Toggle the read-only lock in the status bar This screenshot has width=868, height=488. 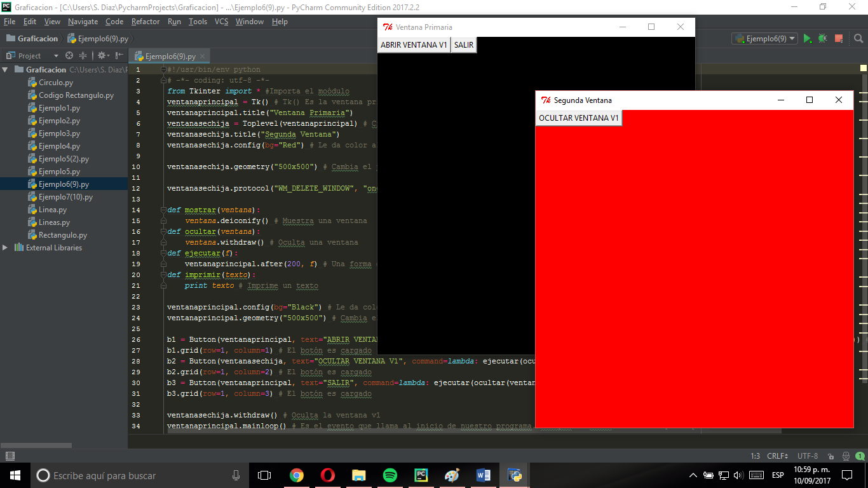point(831,456)
